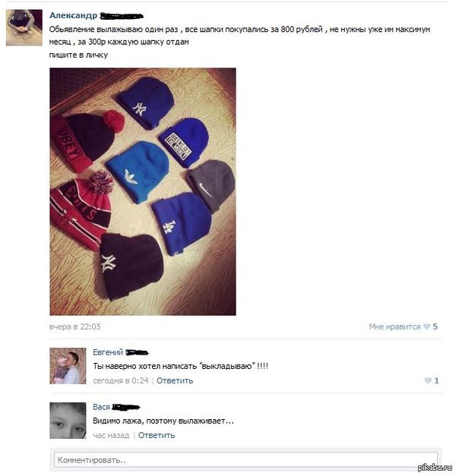Open the attached hats photo
456x476 pixels.
(143, 191)
